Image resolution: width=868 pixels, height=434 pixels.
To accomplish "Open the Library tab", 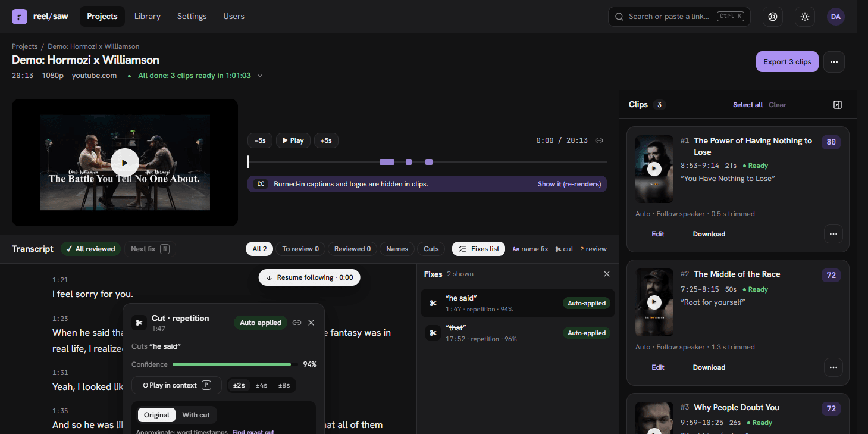I will pyautogui.click(x=148, y=17).
